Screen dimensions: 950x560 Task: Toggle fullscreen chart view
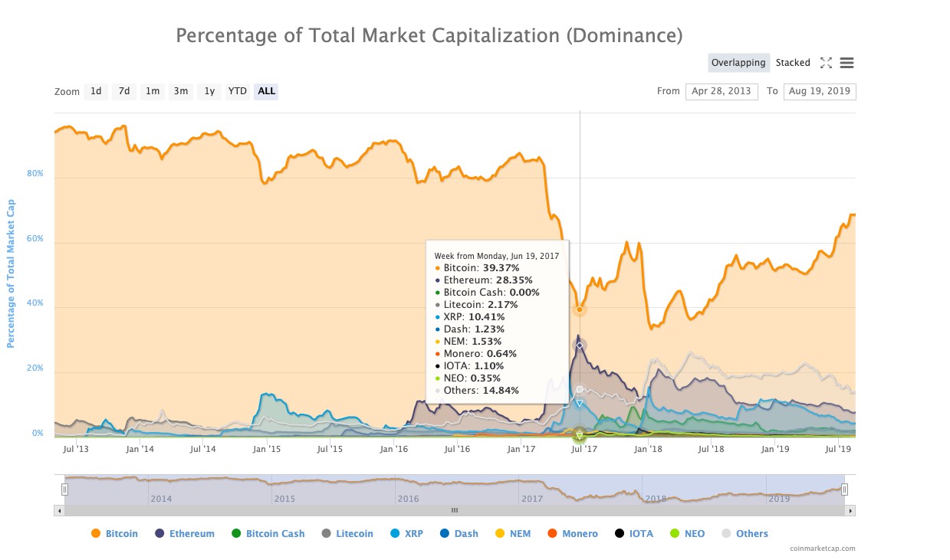click(826, 63)
